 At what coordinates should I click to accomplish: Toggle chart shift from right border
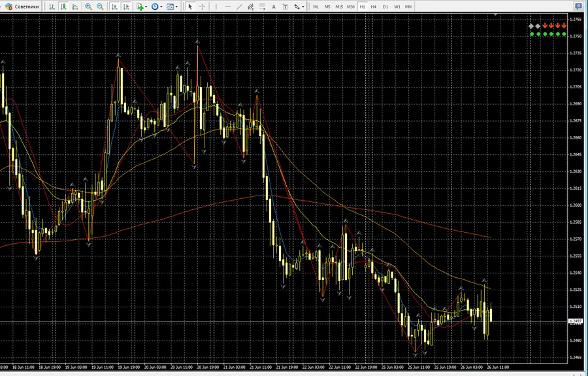(x=126, y=7)
